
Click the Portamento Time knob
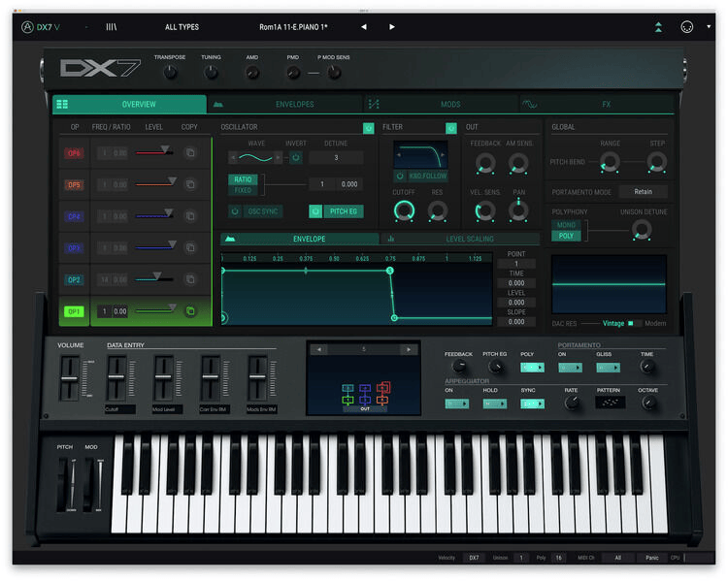pyautogui.click(x=646, y=367)
